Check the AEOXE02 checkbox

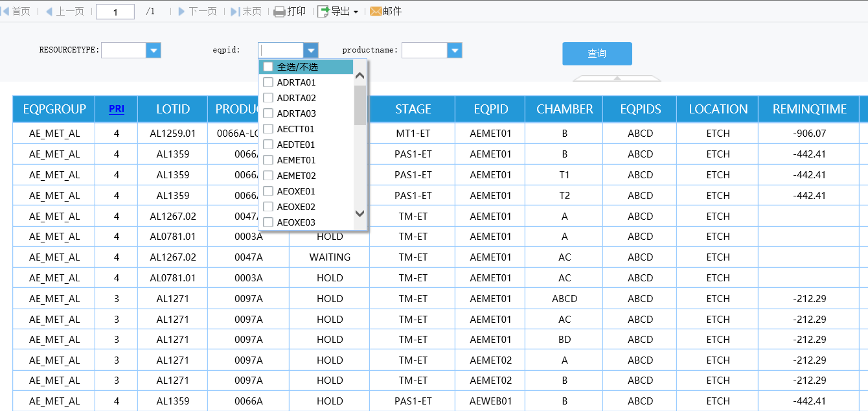(268, 207)
